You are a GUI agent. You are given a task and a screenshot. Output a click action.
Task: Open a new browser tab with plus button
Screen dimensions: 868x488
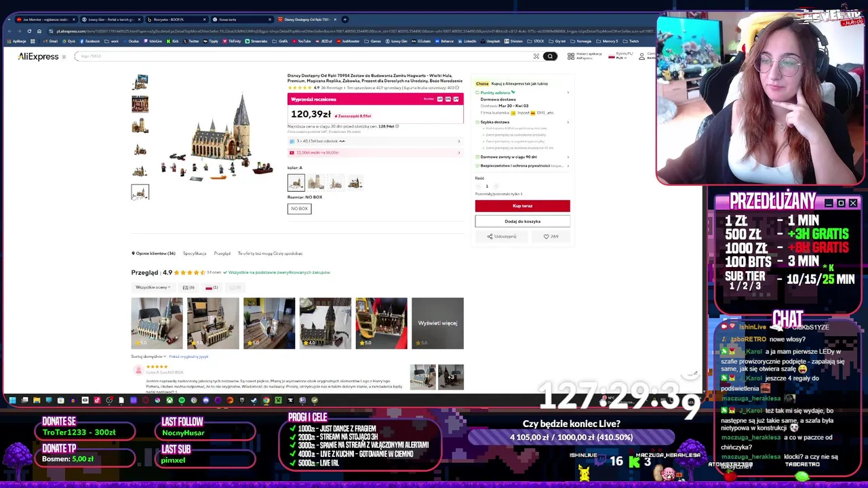coord(344,20)
